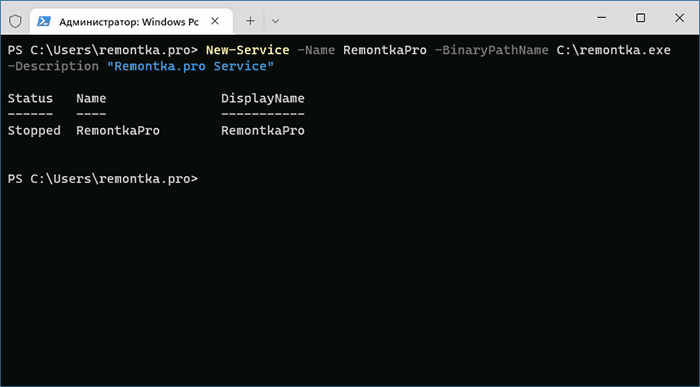This screenshot has width=700, height=387.
Task: Click the last empty PS prompt line
Action: coord(103,179)
